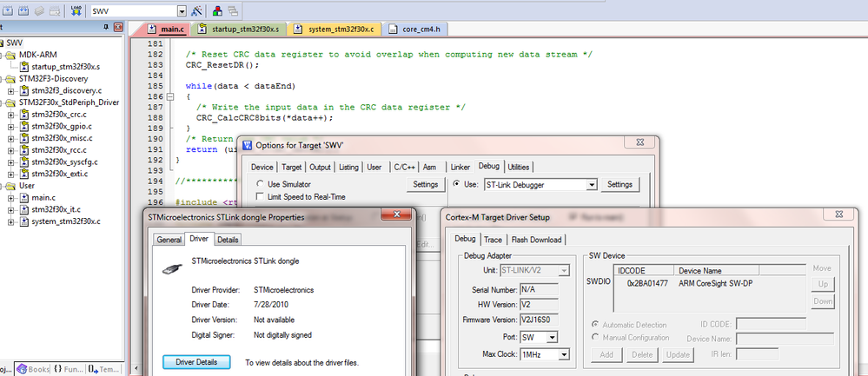Viewport: 868px width, 376px height.
Task: Click the Manage project items icon
Action: (217, 10)
